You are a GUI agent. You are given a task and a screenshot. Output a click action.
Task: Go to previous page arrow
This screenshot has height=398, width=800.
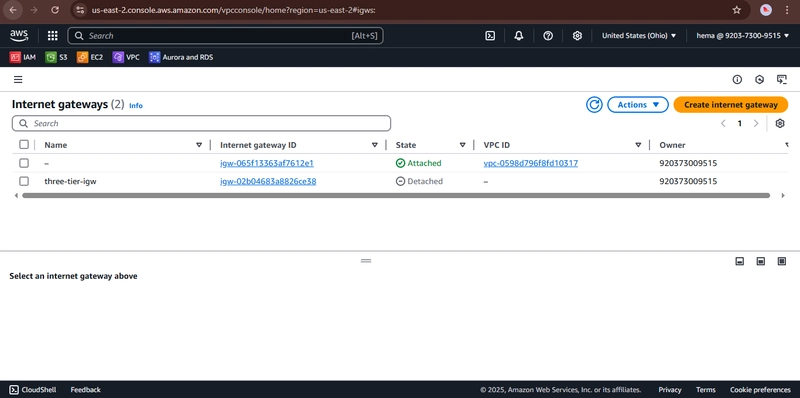(723, 123)
